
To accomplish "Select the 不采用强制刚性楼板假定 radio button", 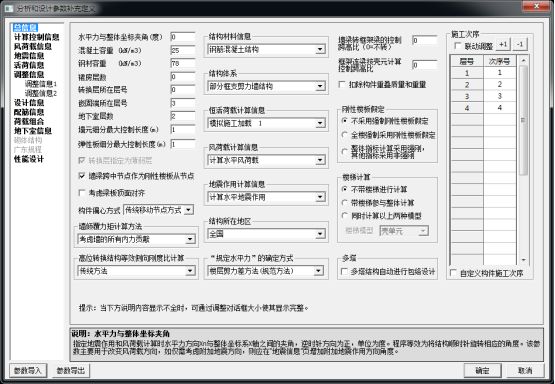I will coord(345,121).
